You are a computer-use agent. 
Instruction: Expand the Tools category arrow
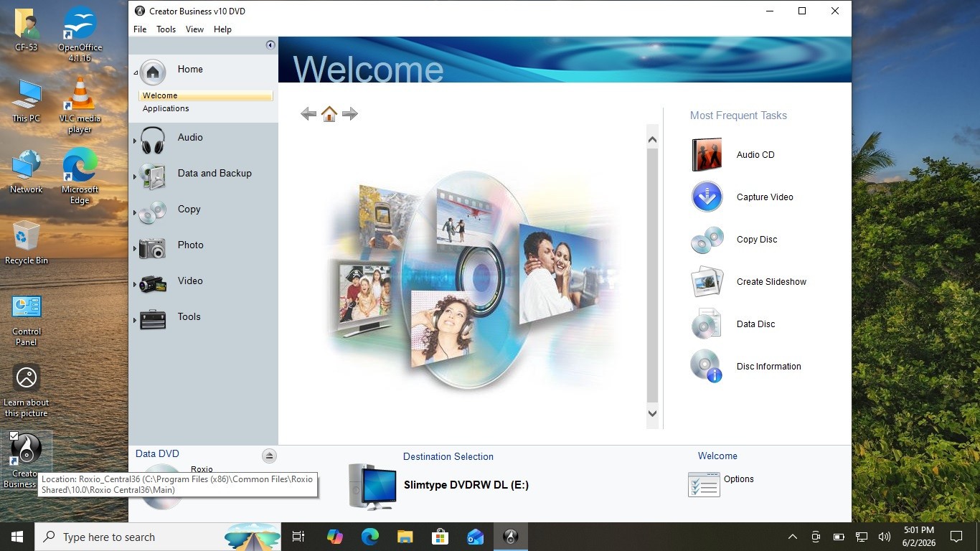click(135, 320)
